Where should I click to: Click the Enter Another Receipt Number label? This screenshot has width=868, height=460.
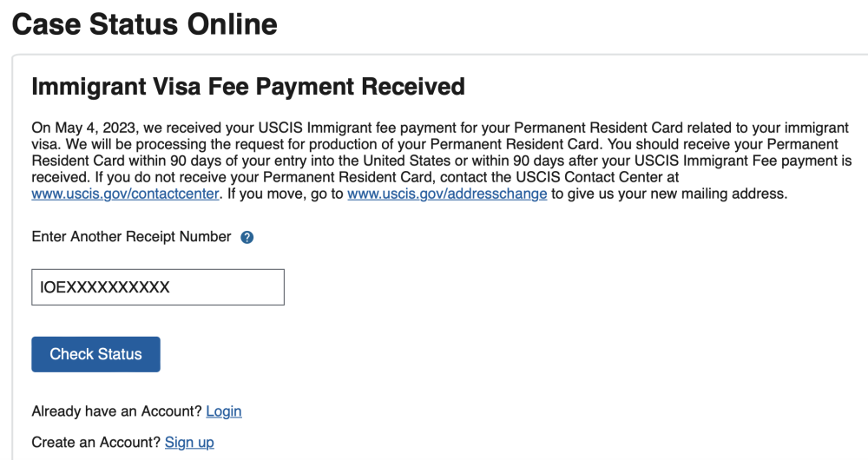[x=131, y=237]
